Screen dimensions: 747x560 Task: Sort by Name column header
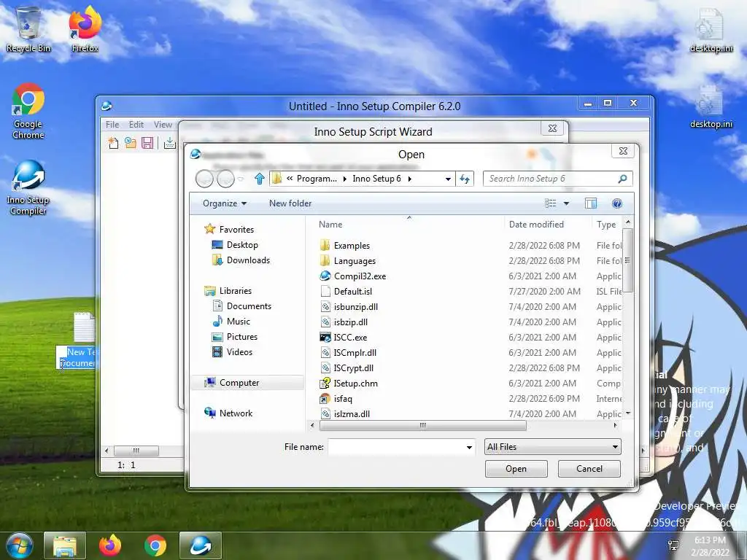coord(409,225)
